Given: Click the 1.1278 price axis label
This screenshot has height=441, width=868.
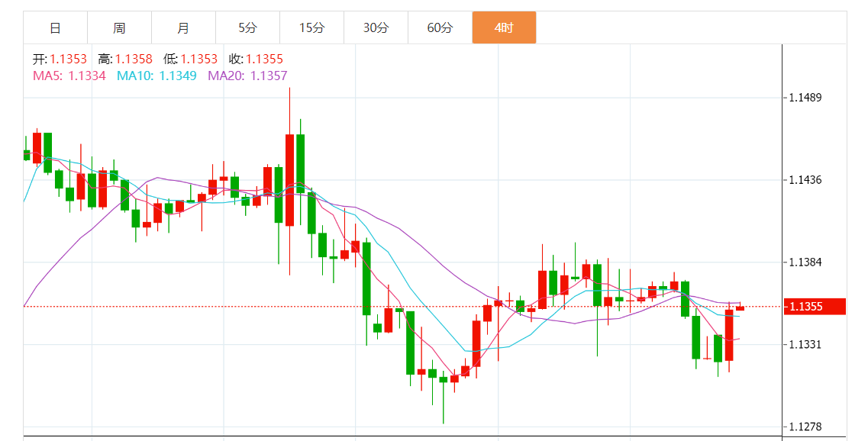Looking at the screenshot, I should [805, 427].
